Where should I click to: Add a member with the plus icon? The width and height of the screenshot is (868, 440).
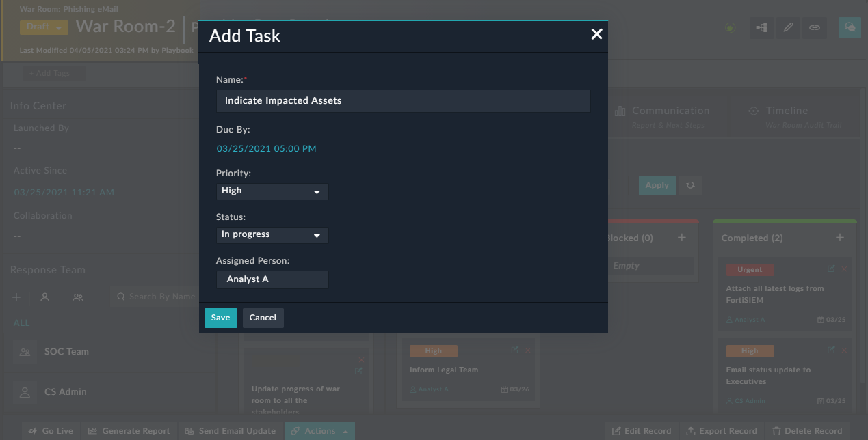16,297
